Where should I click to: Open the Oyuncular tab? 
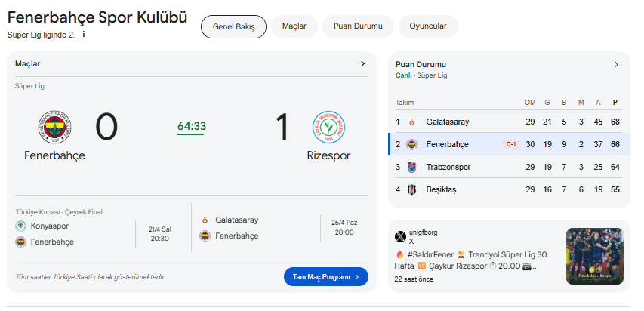point(428,26)
